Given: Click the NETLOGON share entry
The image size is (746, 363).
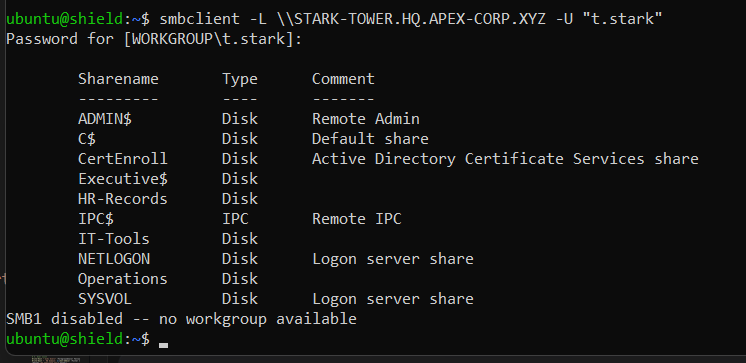Looking at the screenshot, I should point(114,259).
